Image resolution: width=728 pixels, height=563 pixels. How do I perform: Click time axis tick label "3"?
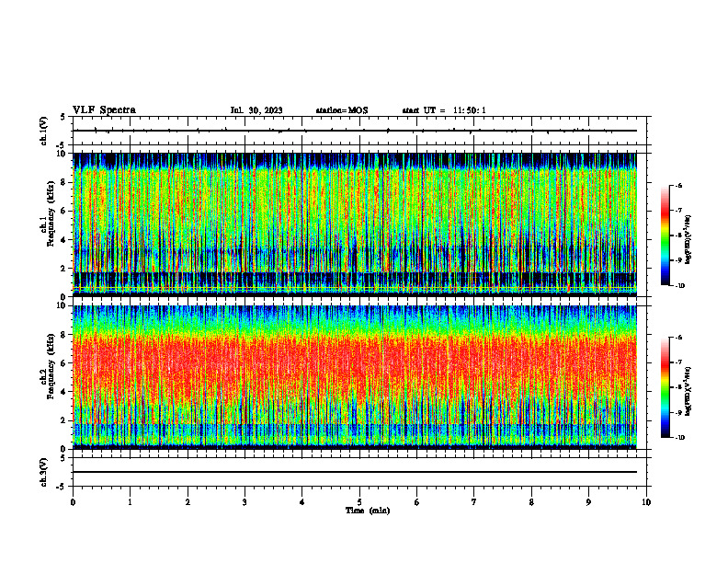coord(245,502)
